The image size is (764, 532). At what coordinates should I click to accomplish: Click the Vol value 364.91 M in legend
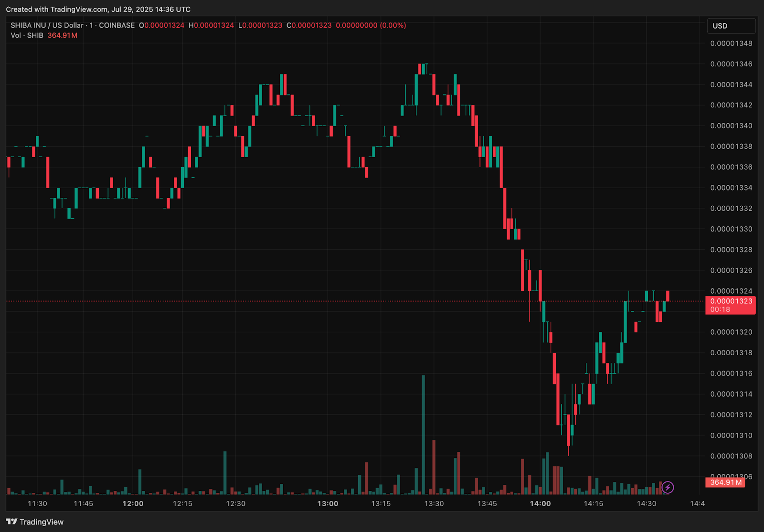(62, 35)
